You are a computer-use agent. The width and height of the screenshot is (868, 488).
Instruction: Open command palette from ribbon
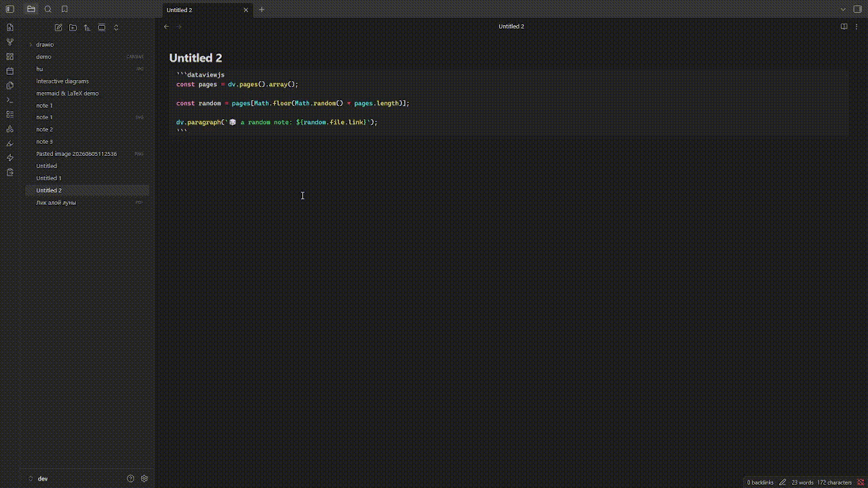(x=9, y=100)
